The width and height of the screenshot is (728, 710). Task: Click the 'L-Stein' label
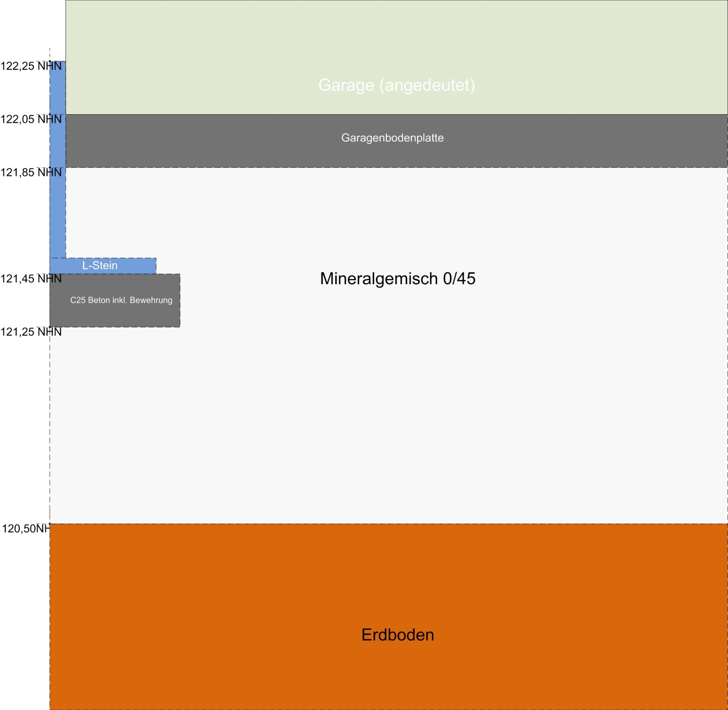pyautogui.click(x=100, y=265)
